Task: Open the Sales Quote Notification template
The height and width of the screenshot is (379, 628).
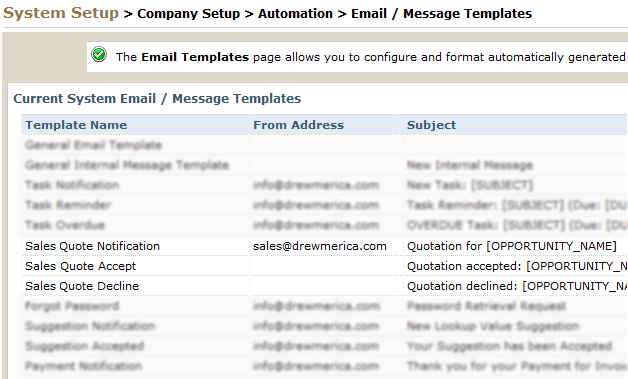Action: click(93, 246)
